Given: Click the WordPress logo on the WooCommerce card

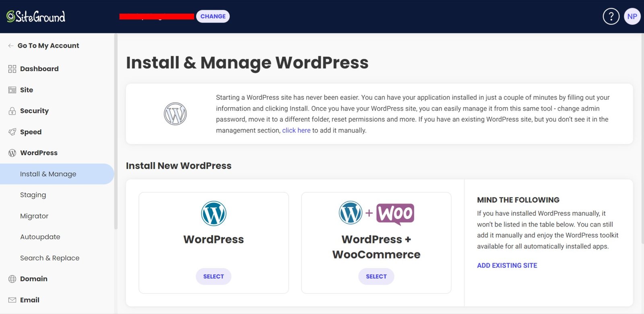Looking at the screenshot, I should (351, 213).
